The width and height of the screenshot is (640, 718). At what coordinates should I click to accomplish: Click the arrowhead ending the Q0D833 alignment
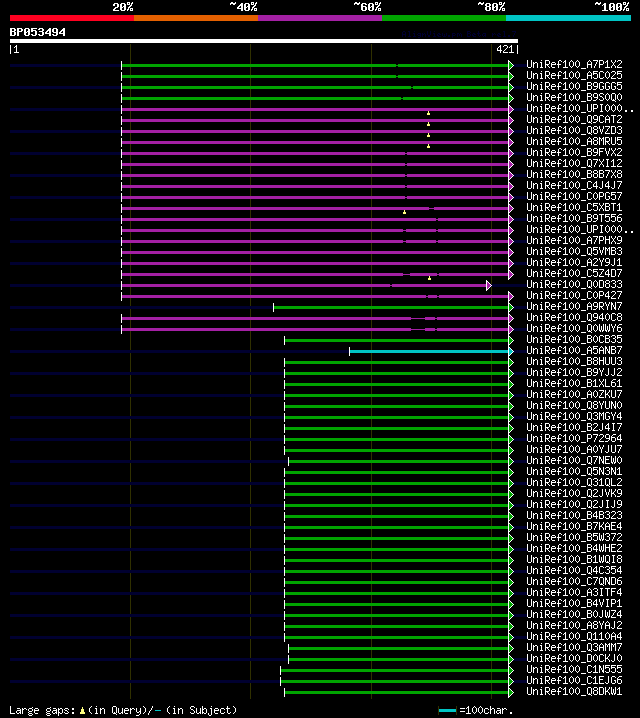489,286
